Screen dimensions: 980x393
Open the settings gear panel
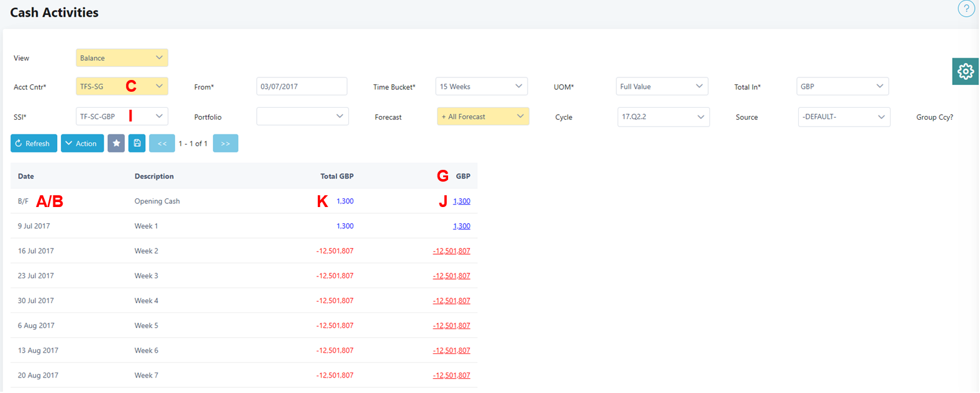tap(965, 72)
